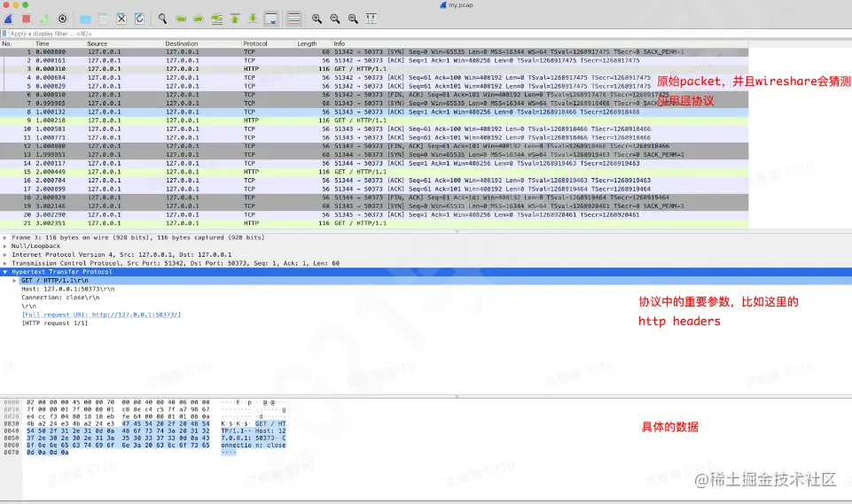Start capturing packets with the shark fin icon
852x504 pixels.
point(9,19)
